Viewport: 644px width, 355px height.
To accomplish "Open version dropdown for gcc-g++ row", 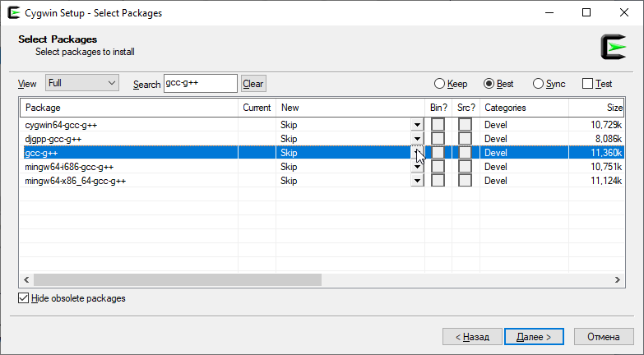I will [417, 153].
